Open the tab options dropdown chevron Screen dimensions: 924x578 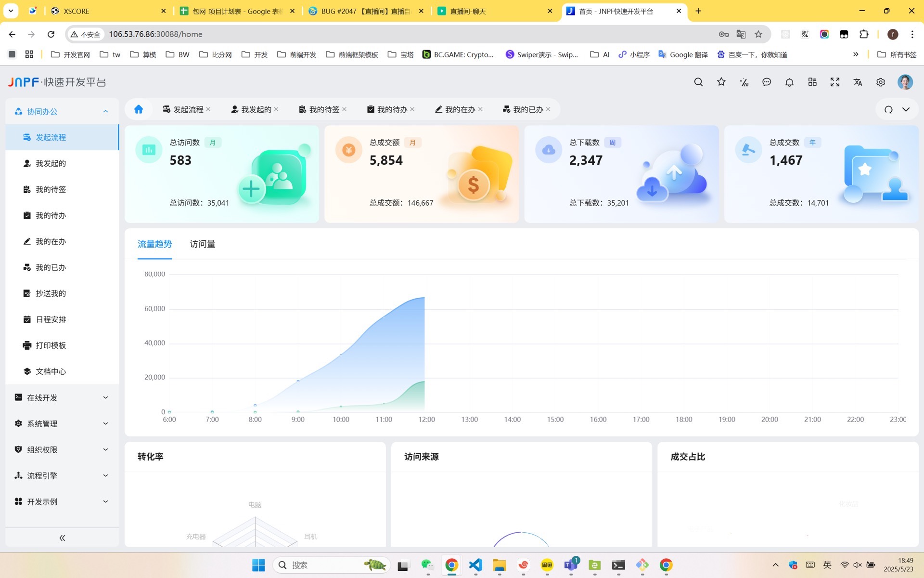pyautogui.click(x=906, y=109)
